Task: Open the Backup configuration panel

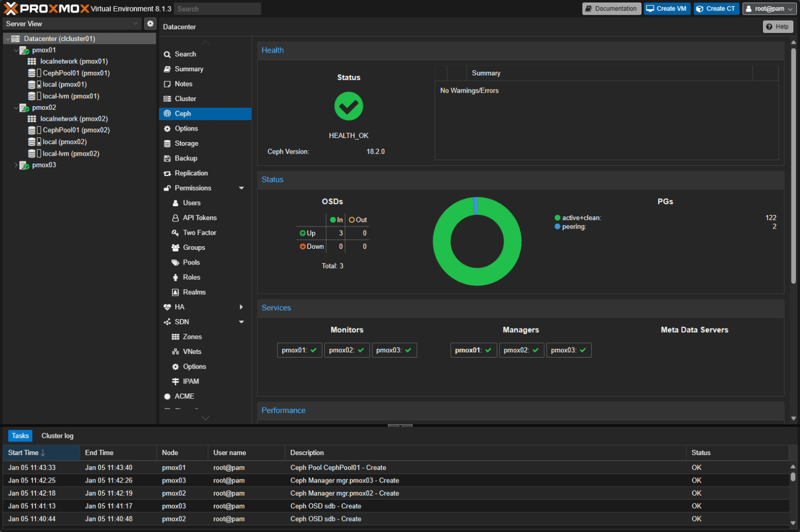Action: (x=185, y=158)
